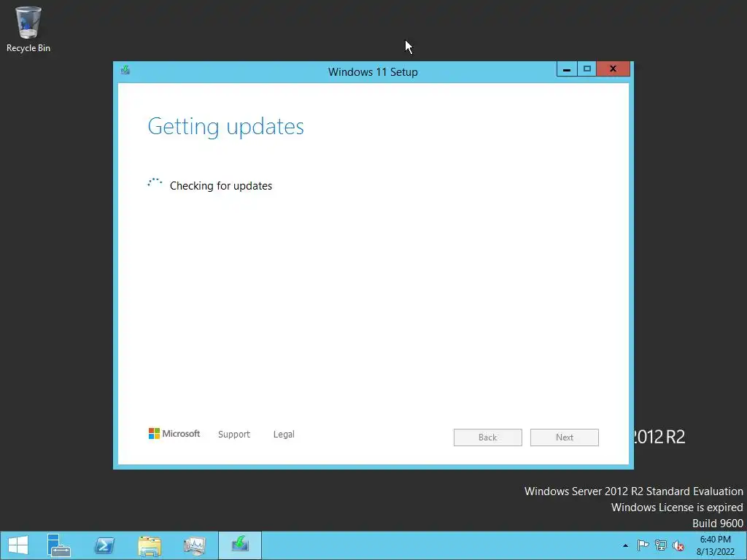Open the Start button on taskbar
The height and width of the screenshot is (560, 747).
(x=18, y=545)
